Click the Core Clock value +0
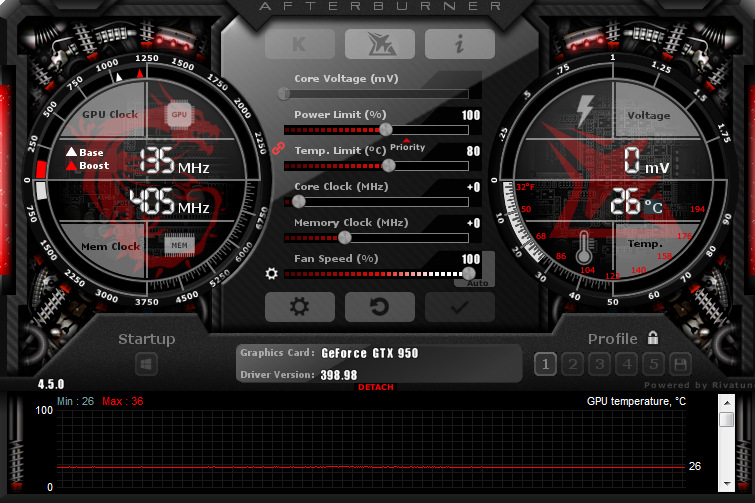Image resolution: width=755 pixels, height=503 pixels. point(473,187)
